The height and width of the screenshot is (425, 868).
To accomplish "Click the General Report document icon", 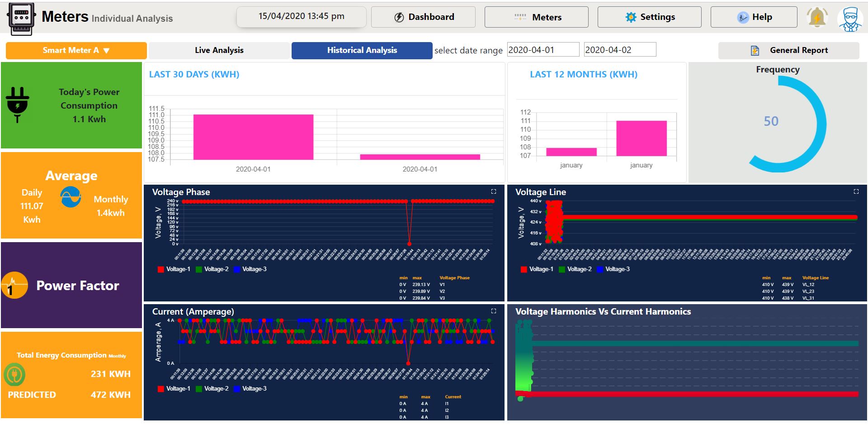I will [755, 51].
